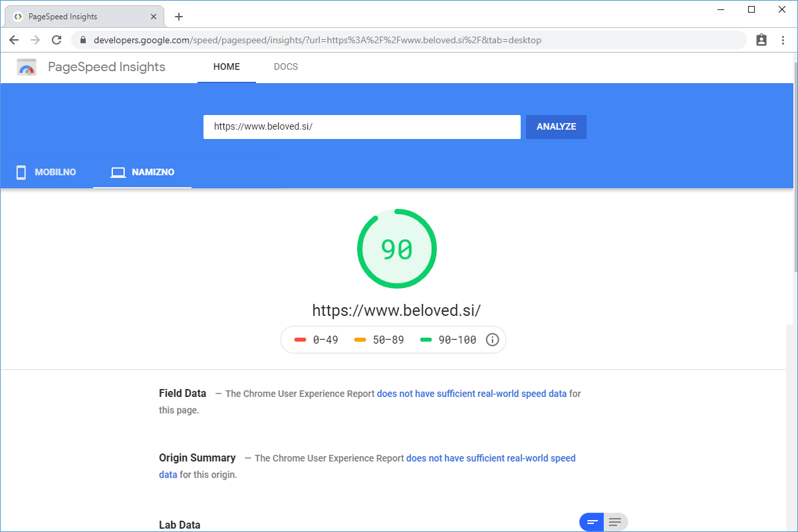This screenshot has height=532, width=798.
Task: Switch Lab Data to expanded list view
Action: [x=616, y=522]
